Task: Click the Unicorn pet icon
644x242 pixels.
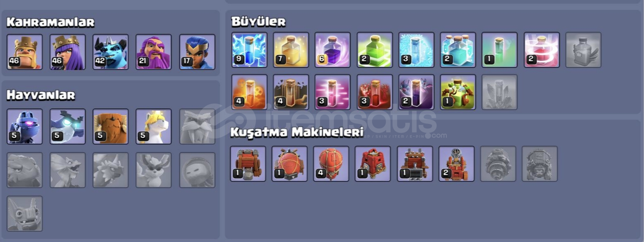Action: [x=154, y=126]
